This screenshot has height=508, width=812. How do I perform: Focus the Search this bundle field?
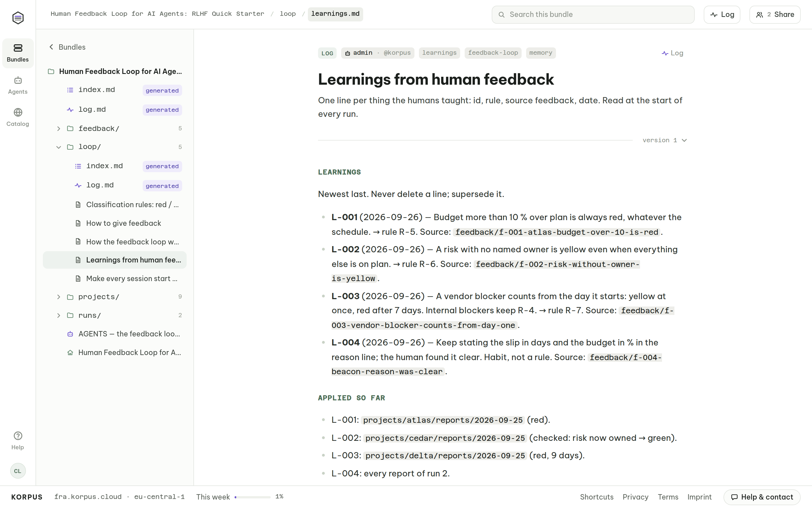[x=593, y=14]
